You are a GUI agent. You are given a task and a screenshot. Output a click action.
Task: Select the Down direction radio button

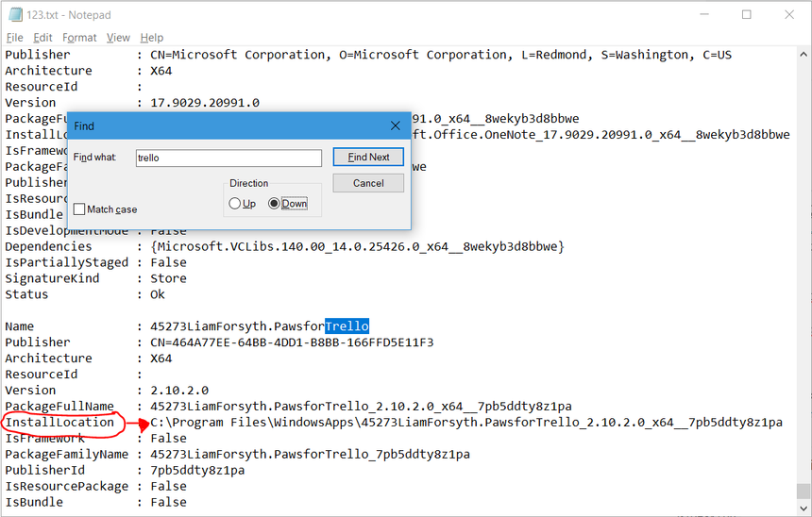275,204
